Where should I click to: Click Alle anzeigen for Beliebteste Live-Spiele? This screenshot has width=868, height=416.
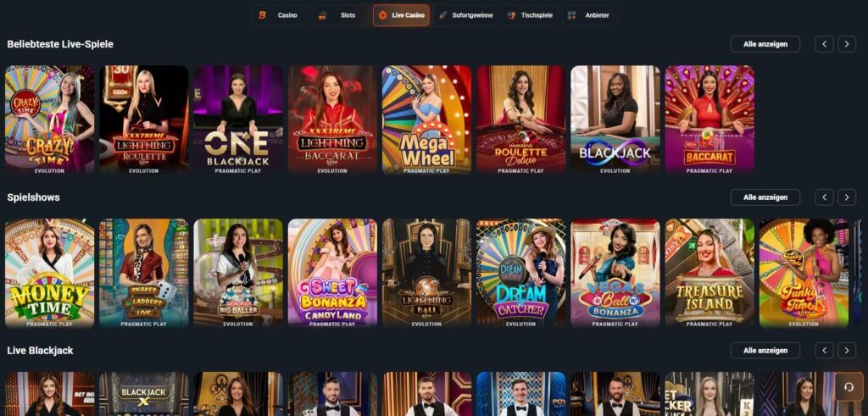point(765,44)
